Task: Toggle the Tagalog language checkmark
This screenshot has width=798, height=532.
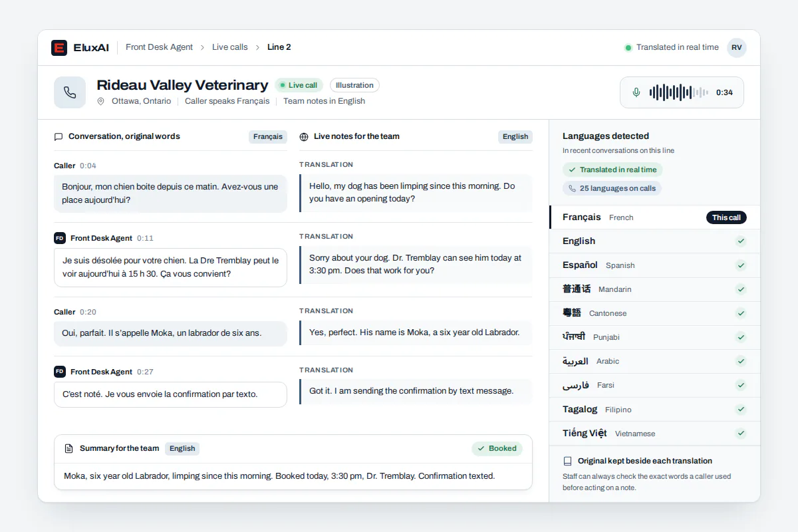Action: click(741, 410)
